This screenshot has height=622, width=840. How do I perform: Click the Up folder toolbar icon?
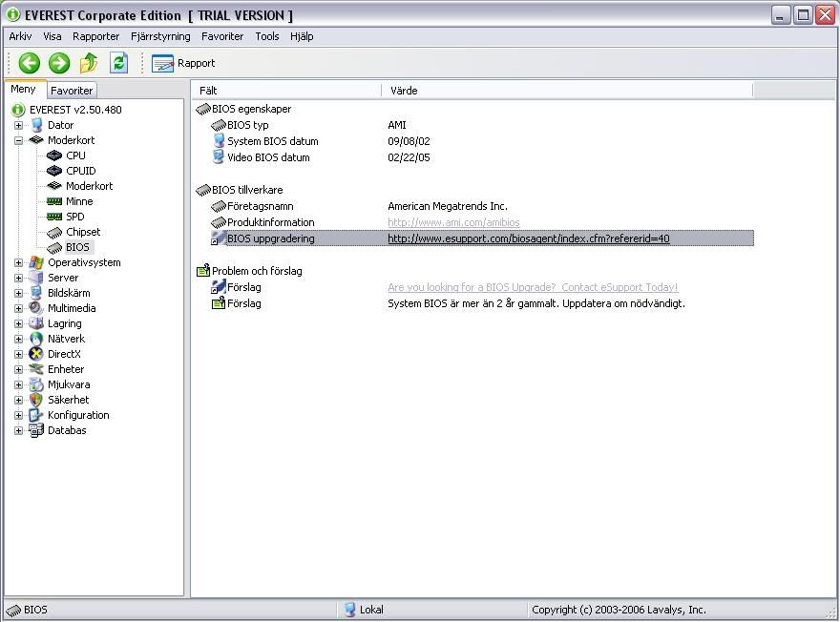pyautogui.click(x=89, y=63)
